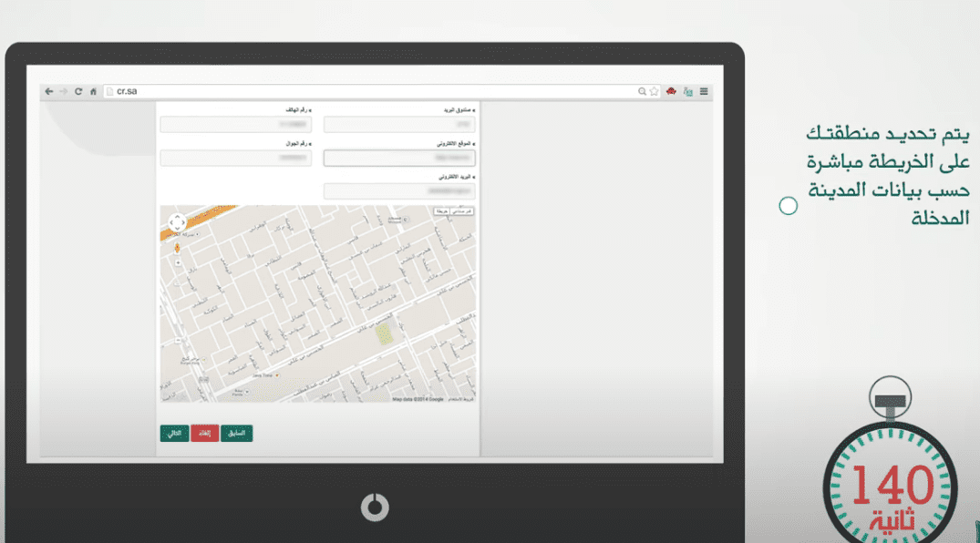Open the red browser extension icon
This screenshot has height=543, width=980.
click(x=671, y=91)
